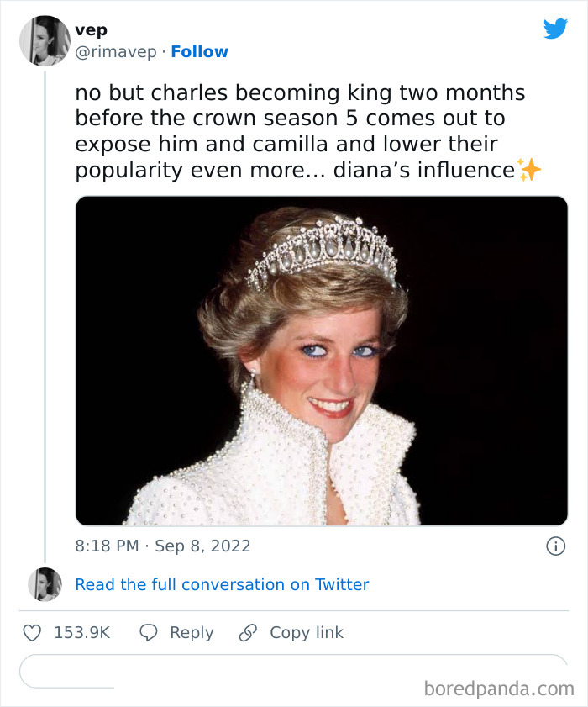Open the tweet's photo of the woman in a tiara
The width and height of the screenshot is (588, 707).
pos(322,361)
